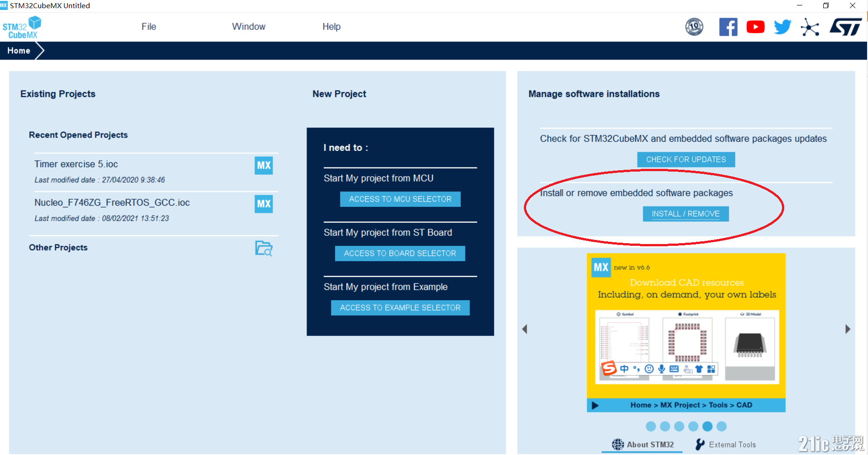Viewport: 868px width, 455px height.
Task: Select the first carousel dot
Action: click(x=651, y=426)
